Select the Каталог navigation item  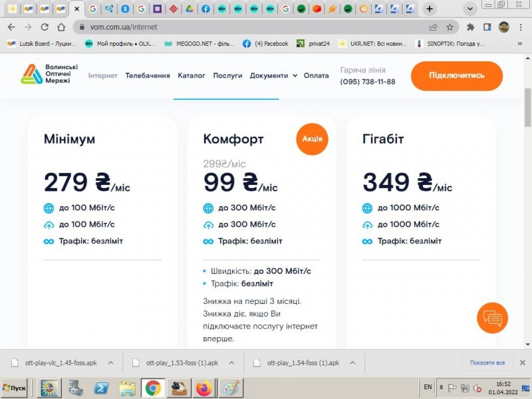coord(192,76)
